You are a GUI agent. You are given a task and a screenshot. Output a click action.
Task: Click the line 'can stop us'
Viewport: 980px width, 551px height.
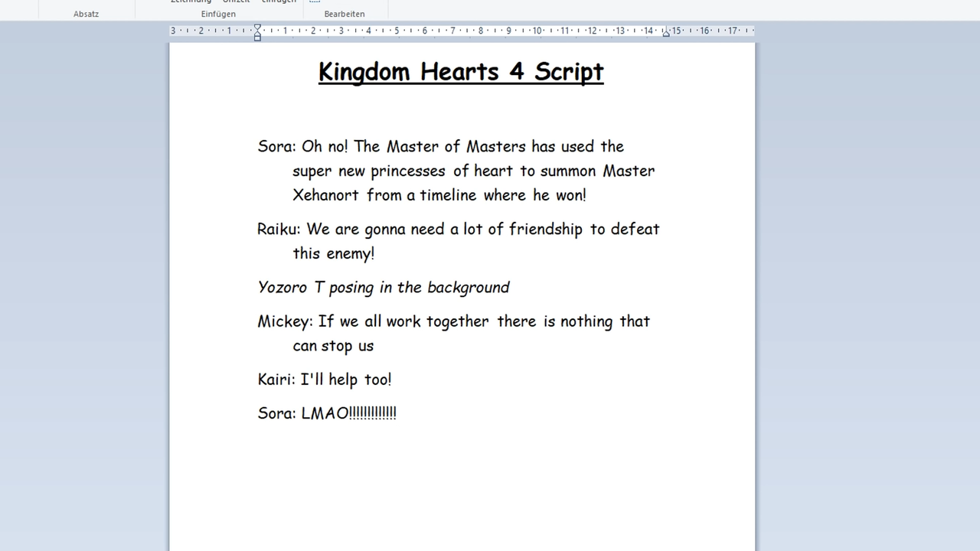(333, 345)
